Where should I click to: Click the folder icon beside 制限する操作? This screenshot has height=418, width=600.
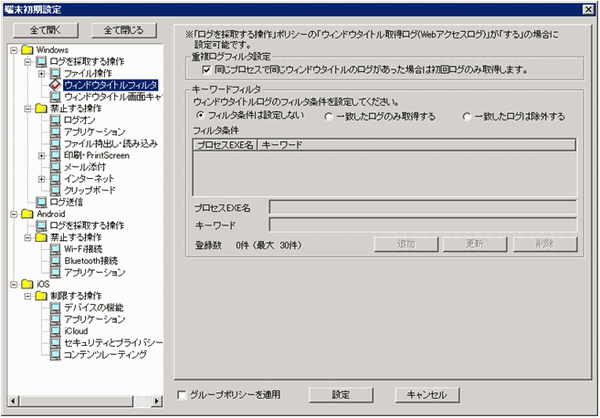(x=41, y=296)
